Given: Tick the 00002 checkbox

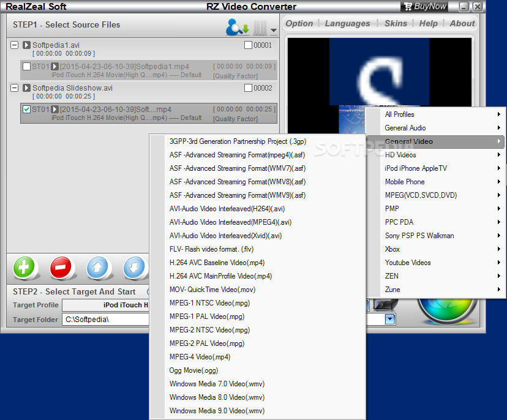Looking at the screenshot, I should click(248, 88).
